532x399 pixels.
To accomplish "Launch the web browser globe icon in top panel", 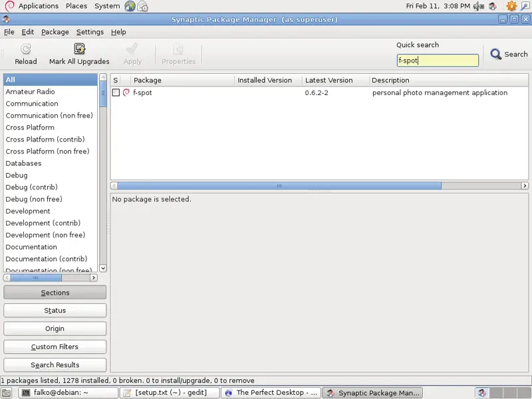I will coord(130,6).
